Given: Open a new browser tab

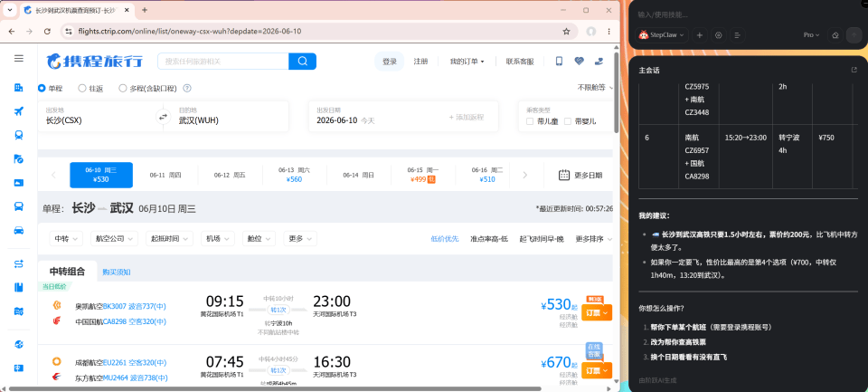Looking at the screenshot, I should coord(145,10).
